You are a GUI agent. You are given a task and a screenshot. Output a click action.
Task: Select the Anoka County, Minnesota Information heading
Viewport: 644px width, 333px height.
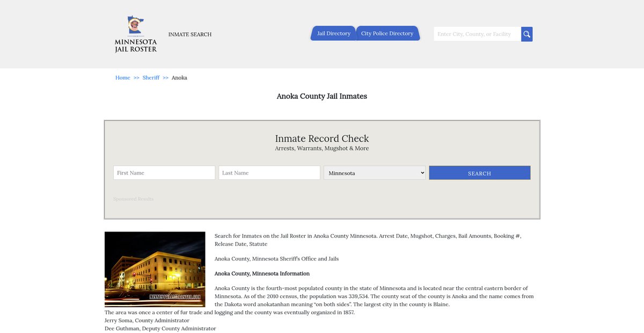point(262,273)
